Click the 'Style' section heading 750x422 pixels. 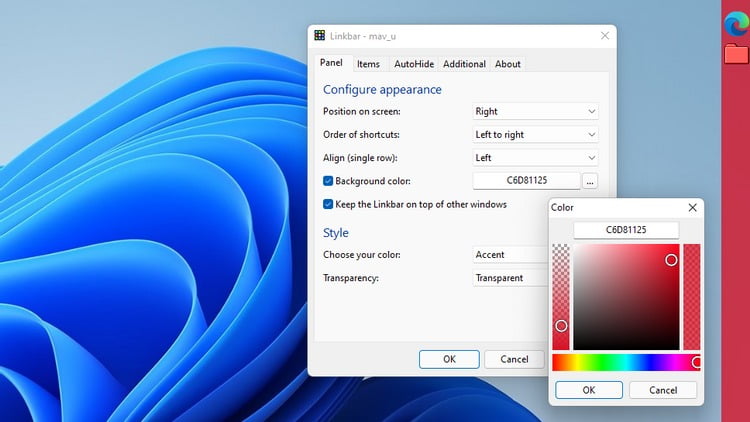click(336, 233)
